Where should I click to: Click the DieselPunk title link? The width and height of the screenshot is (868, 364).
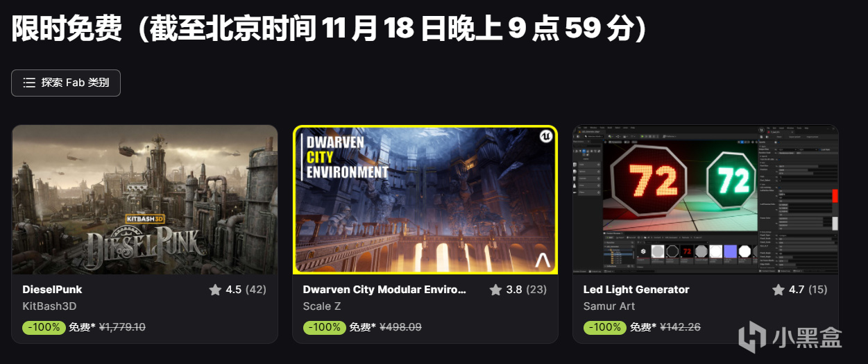coord(52,289)
